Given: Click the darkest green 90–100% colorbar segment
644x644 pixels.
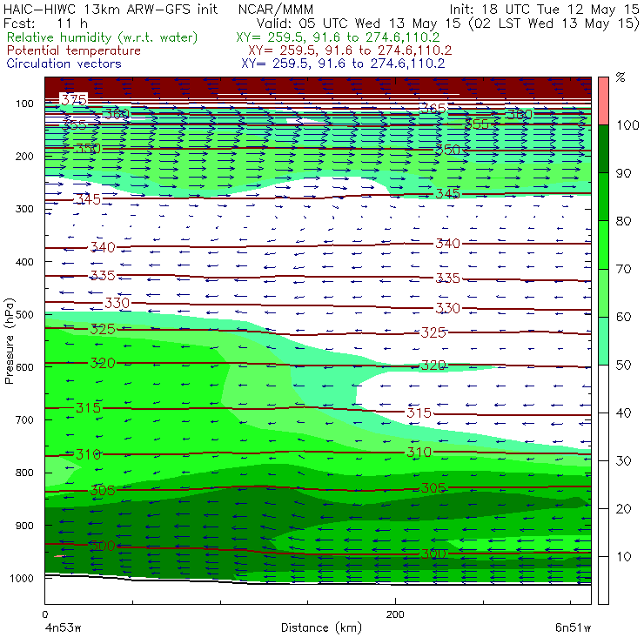Looking at the screenshot, I should pyautogui.click(x=603, y=149).
